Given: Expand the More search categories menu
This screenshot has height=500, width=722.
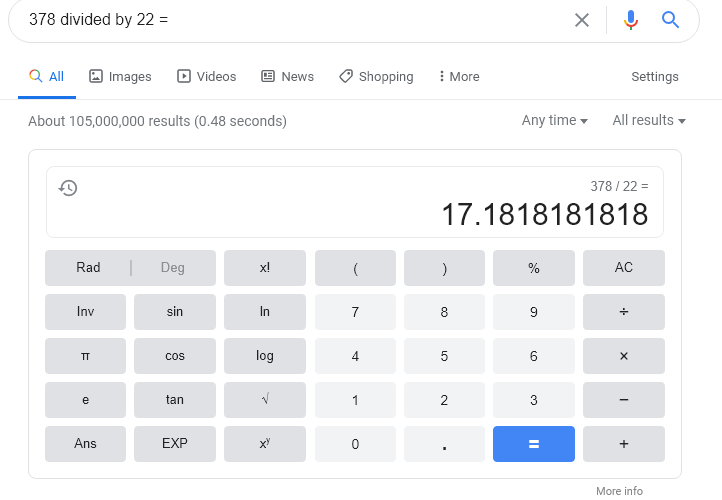Looking at the screenshot, I should 459,76.
